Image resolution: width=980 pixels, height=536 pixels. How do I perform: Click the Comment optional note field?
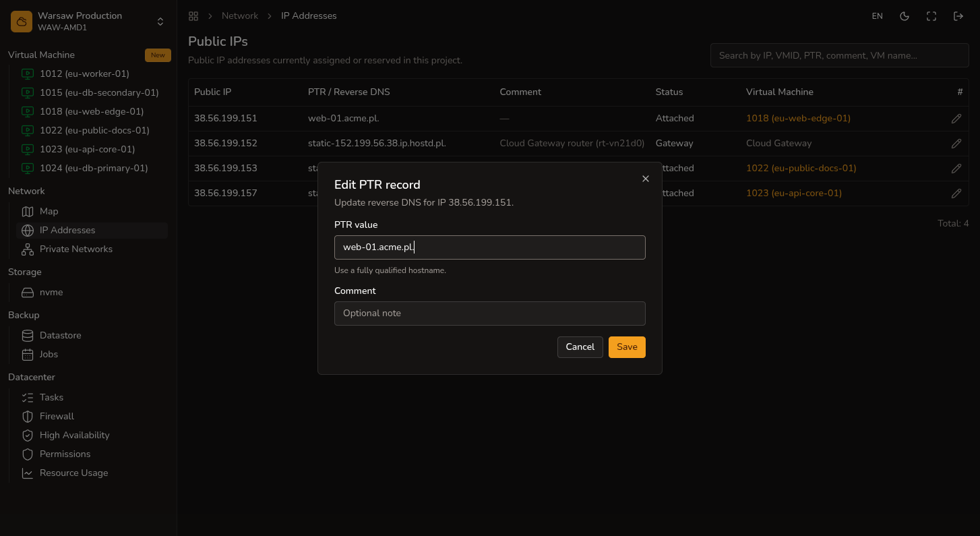click(490, 314)
